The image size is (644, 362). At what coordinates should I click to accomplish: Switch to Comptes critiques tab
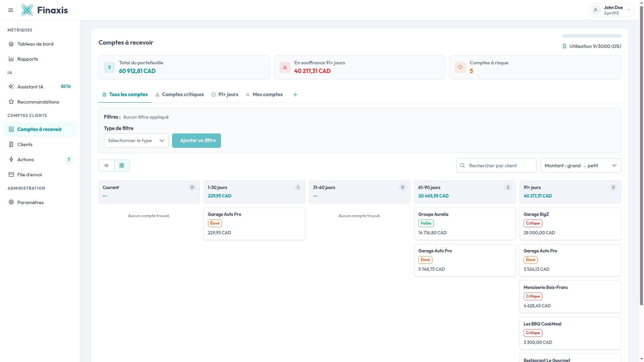click(179, 95)
